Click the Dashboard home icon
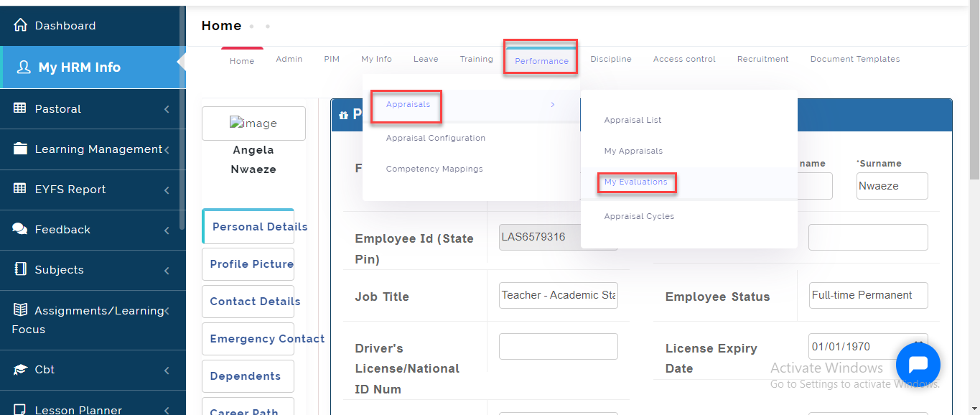Image resolution: width=980 pixels, height=415 pixels. pyautogui.click(x=20, y=25)
